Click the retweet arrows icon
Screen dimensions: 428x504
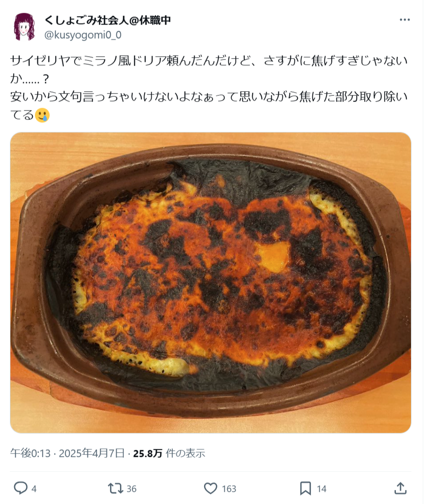[x=115, y=488]
